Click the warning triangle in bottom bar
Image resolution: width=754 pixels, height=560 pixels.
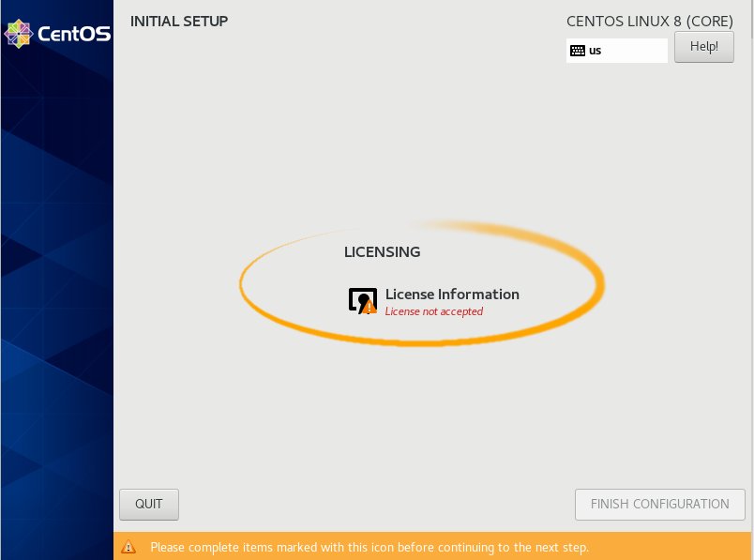pos(128,547)
